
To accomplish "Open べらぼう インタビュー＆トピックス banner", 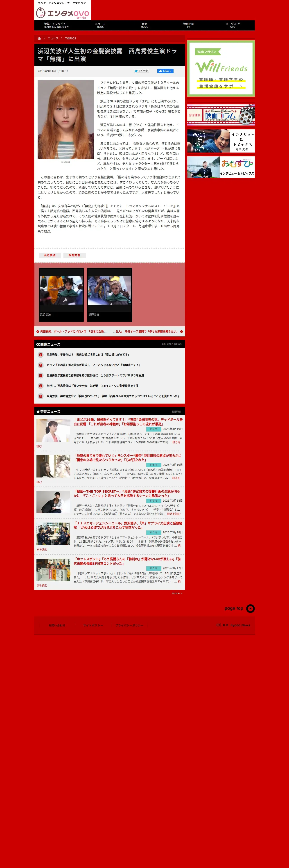I will point(221,141).
